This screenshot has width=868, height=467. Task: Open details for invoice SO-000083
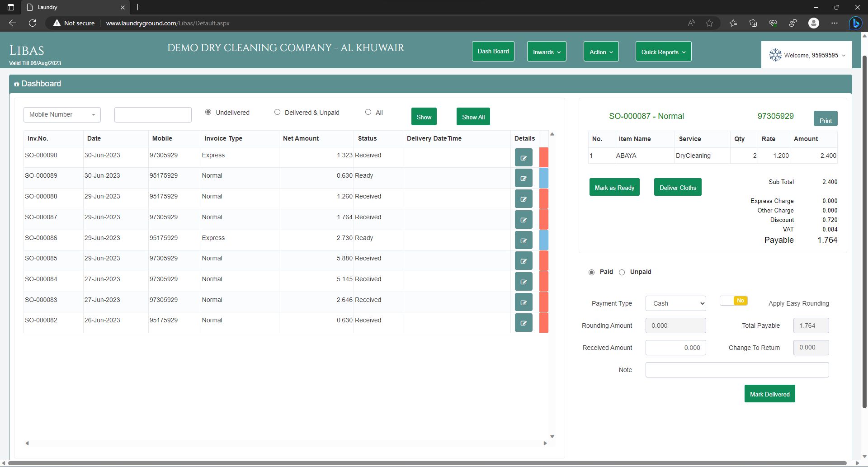[x=524, y=302]
